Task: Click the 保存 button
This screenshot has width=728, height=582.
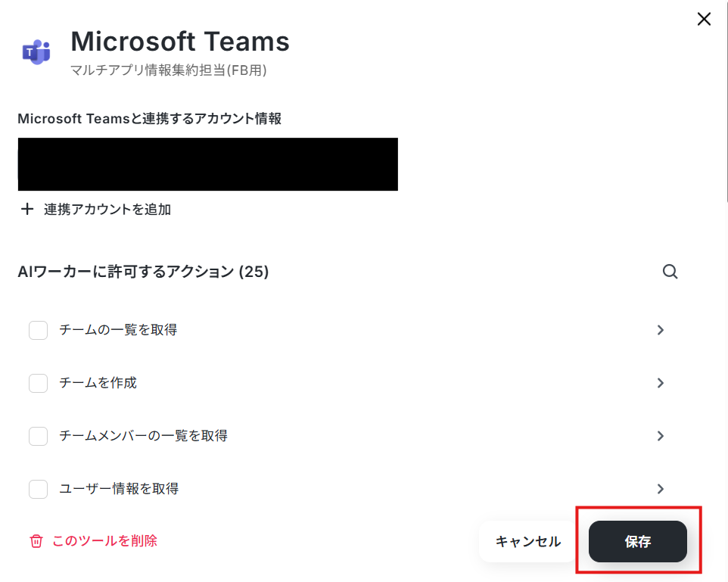Action: tap(637, 542)
